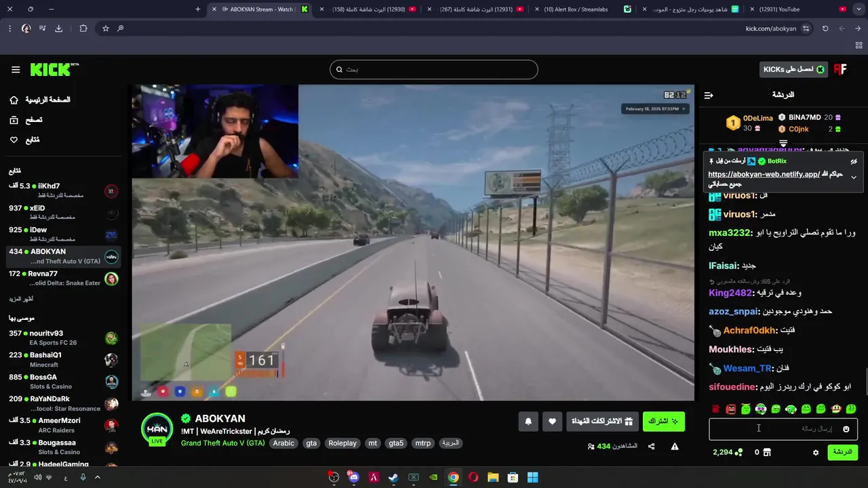Open browser extensions puzzle icon

tap(83, 28)
